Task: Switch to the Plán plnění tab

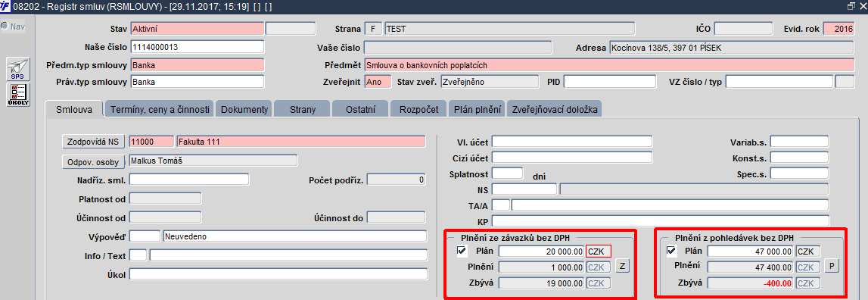Action: pyautogui.click(x=477, y=109)
